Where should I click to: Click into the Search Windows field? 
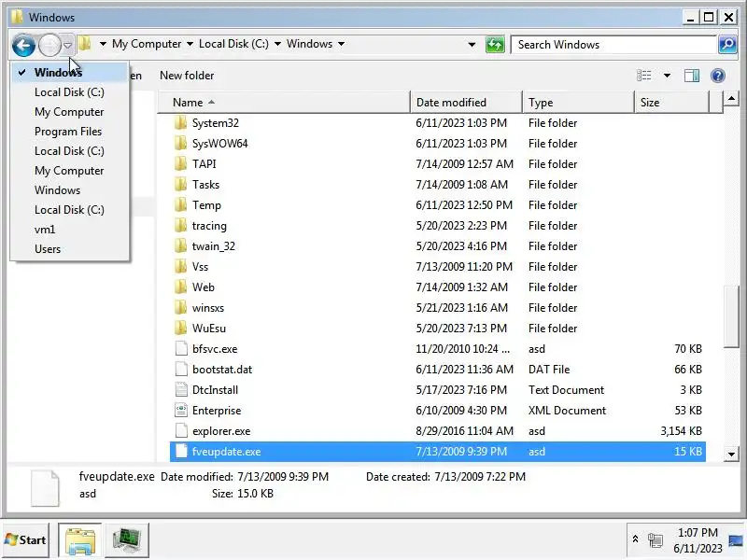pos(613,45)
